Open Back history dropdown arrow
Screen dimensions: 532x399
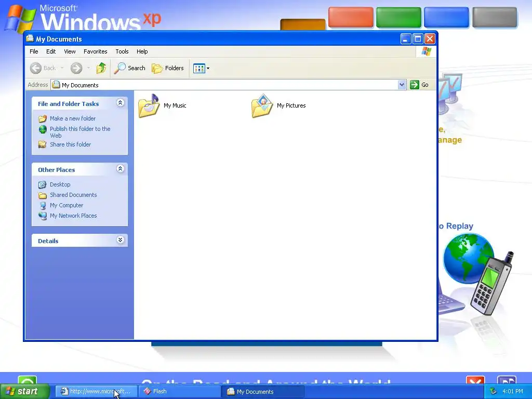(x=62, y=68)
